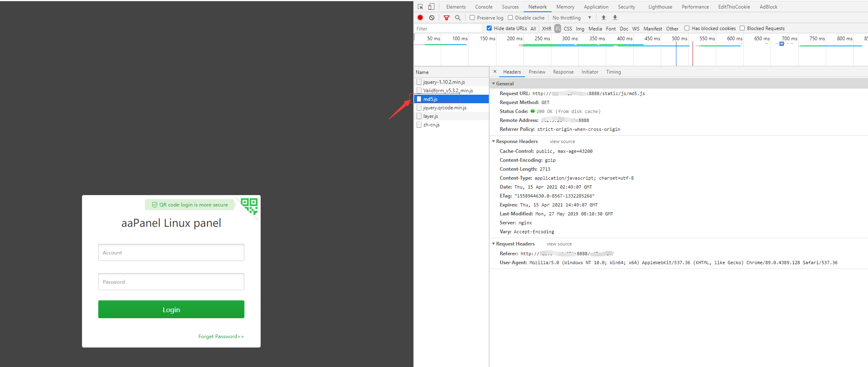Switch to the Response tab
This screenshot has height=367, width=868.
(564, 72)
